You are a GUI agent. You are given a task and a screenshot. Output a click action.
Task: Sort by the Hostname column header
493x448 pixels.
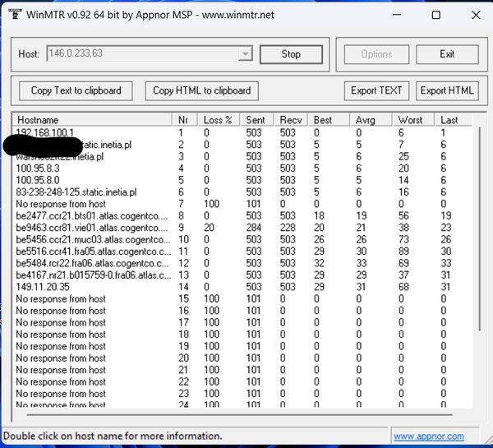coord(92,120)
